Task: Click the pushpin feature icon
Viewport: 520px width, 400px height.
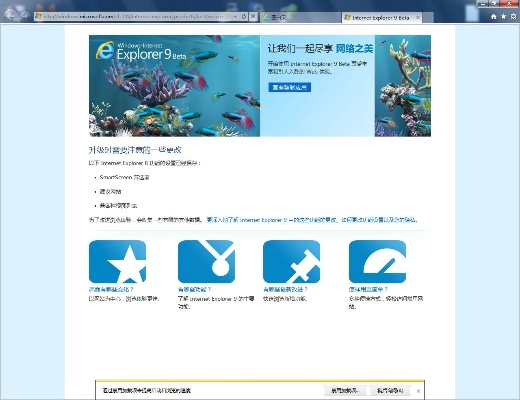Action: pos(291,262)
